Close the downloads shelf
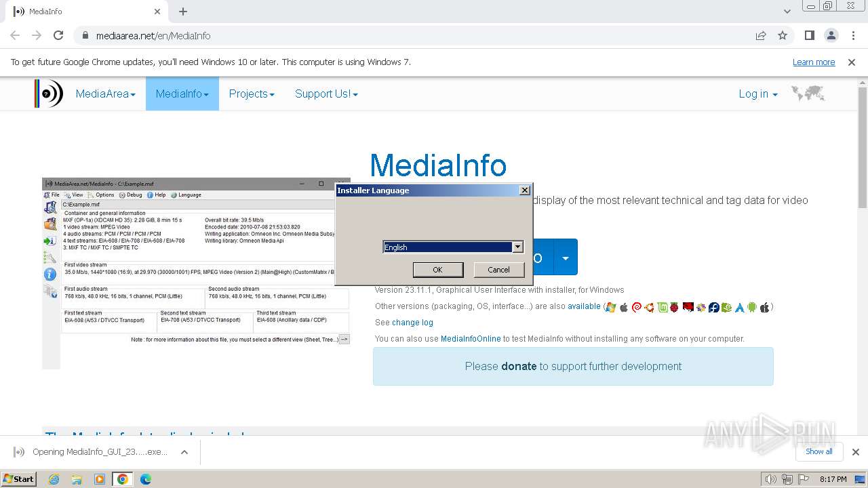This screenshot has height=488, width=868. (856, 452)
